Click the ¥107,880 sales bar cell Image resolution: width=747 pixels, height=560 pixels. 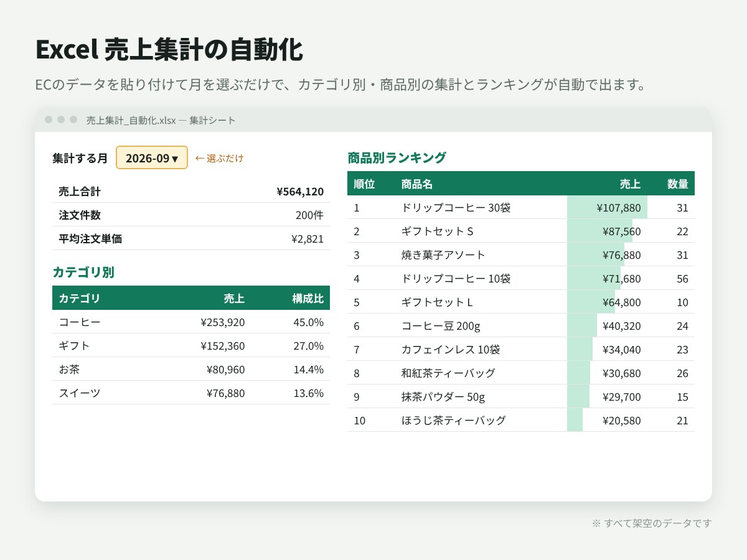click(x=608, y=207)
